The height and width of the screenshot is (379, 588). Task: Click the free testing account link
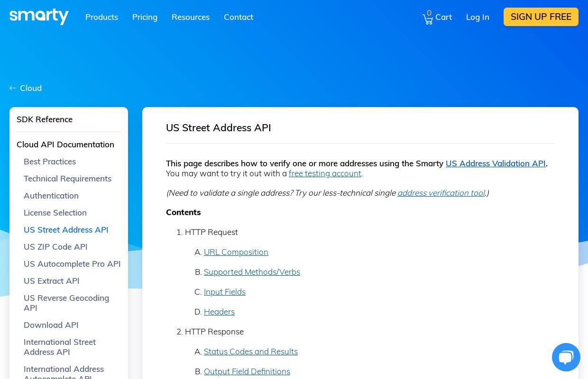coord(325,173)
